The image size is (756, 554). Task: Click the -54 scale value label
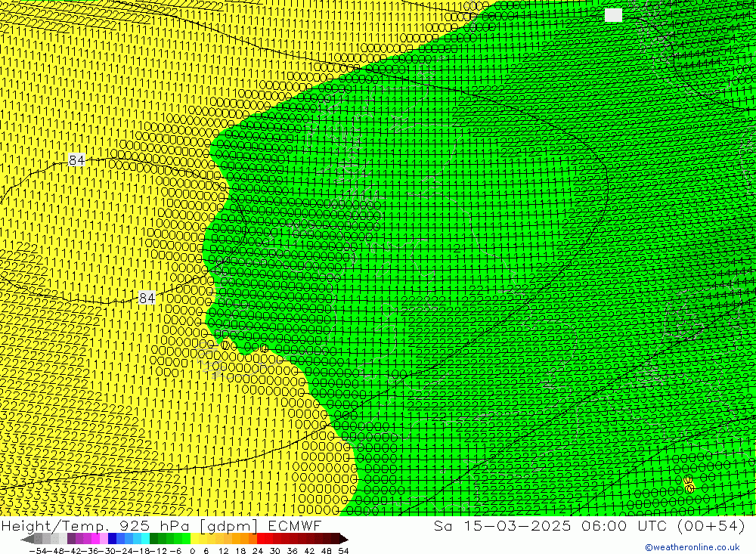pos(39,551)
